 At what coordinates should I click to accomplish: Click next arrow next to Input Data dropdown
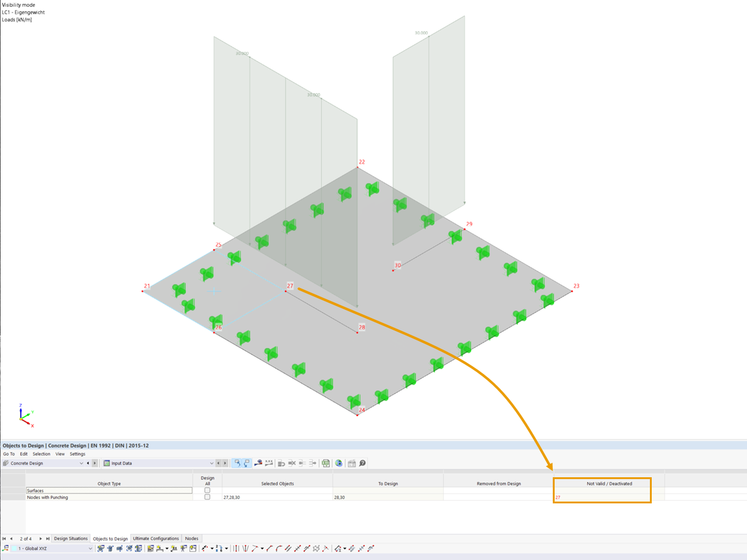coord(225,463)
